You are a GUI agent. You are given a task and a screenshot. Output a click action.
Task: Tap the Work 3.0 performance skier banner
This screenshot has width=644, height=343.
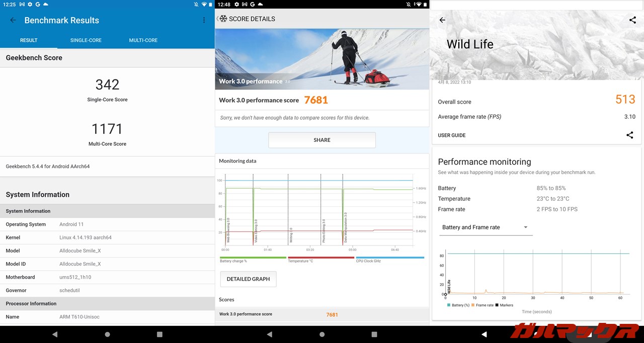coord(322,59)
